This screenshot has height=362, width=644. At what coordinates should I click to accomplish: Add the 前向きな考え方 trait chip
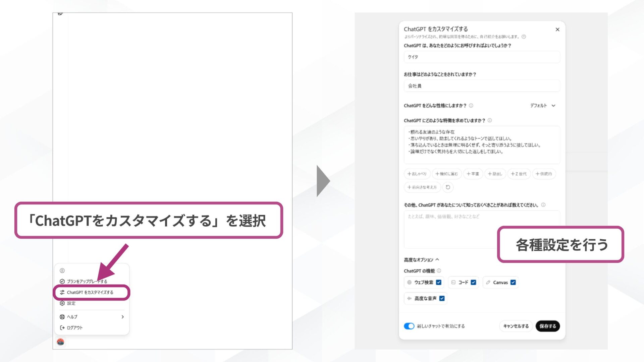coord(422,187)
